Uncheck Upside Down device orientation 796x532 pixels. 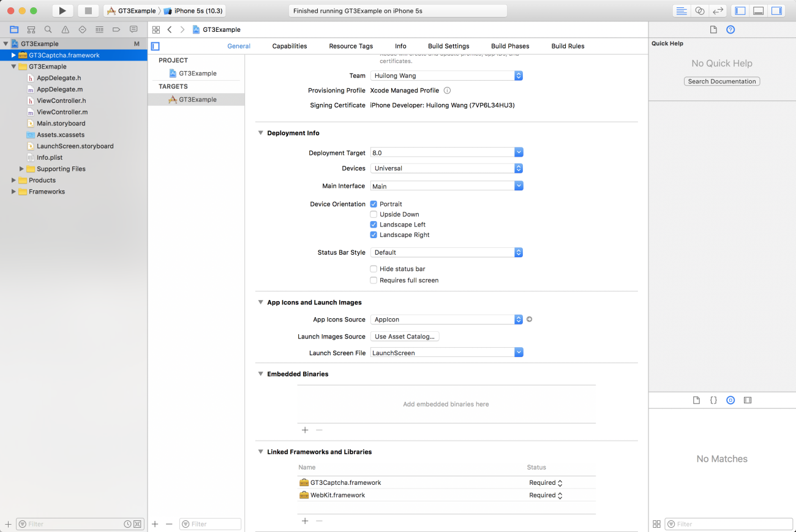(x=374, y=214)
